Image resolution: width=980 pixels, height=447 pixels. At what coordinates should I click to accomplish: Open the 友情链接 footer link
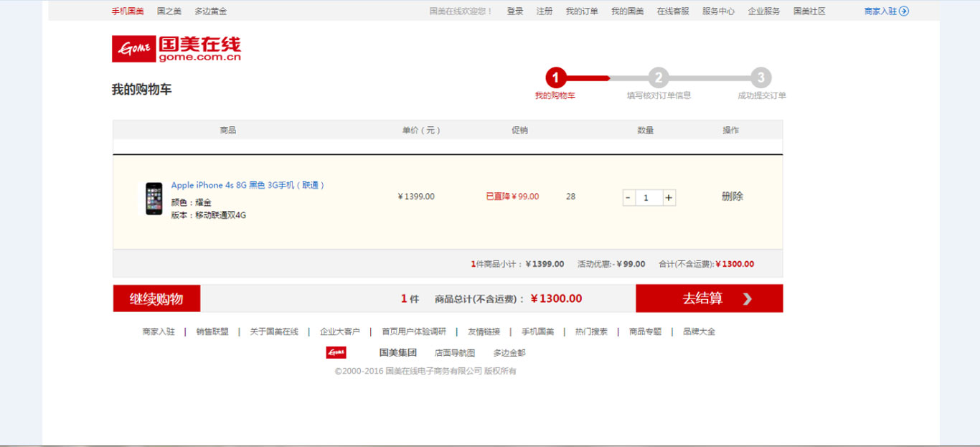[484, 331]
